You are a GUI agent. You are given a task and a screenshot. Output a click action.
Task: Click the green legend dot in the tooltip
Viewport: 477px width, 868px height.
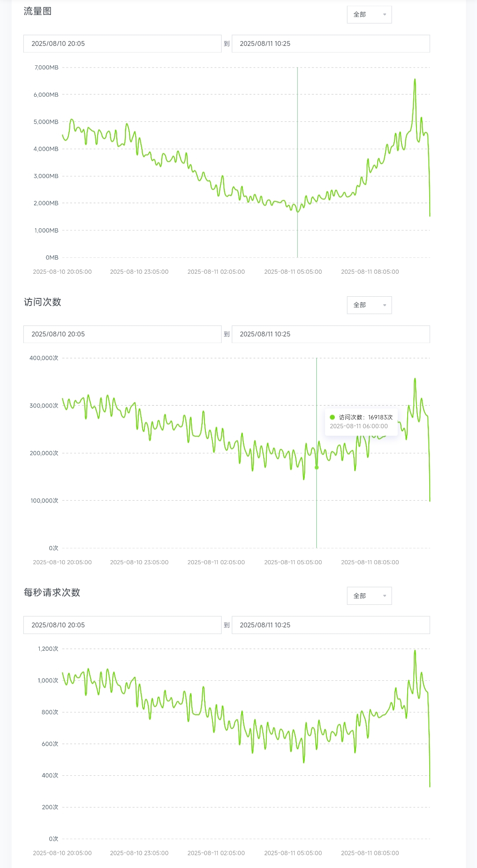coord(333,417)
